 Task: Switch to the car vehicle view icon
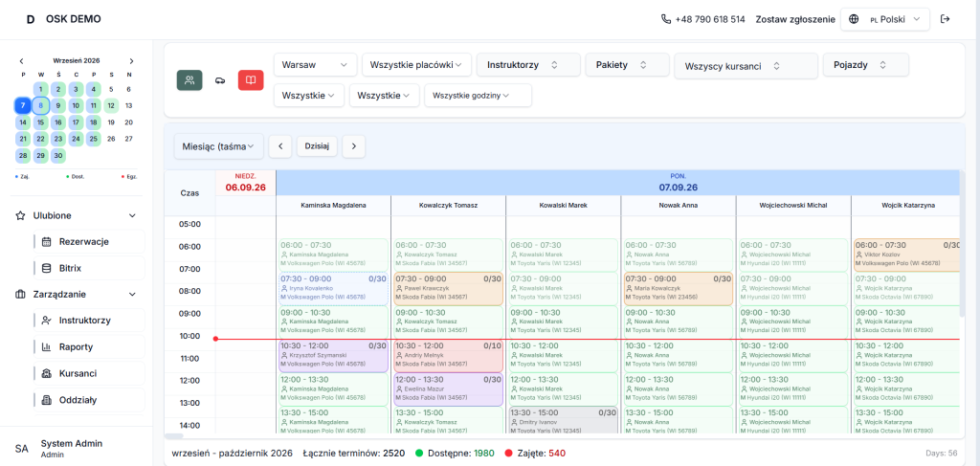(220, 80)
